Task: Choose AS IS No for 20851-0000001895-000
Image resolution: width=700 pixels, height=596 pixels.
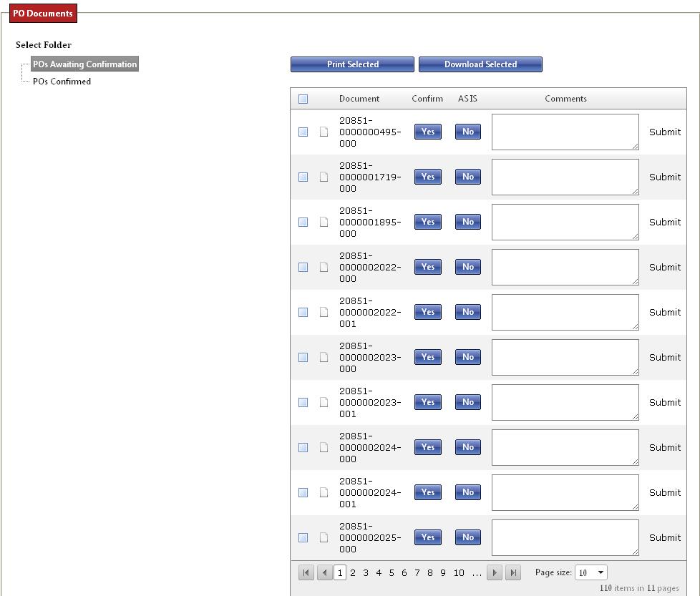Action: click(x=468, y=222)
